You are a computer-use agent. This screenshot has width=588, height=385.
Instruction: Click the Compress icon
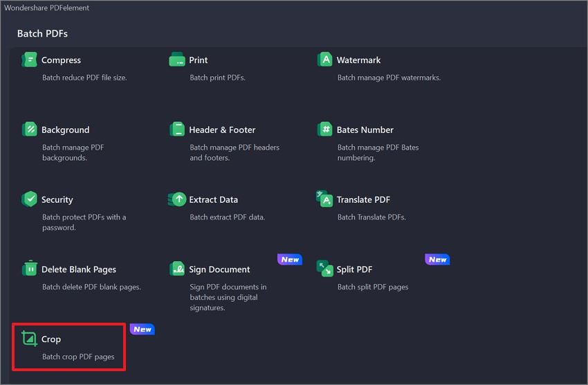coord(29,60)
